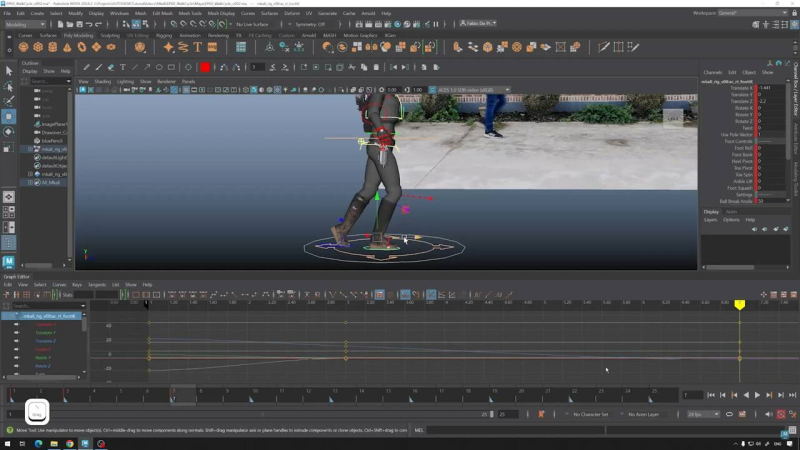Select the arrow Select tool in the toolbox

tap(9, 71)
